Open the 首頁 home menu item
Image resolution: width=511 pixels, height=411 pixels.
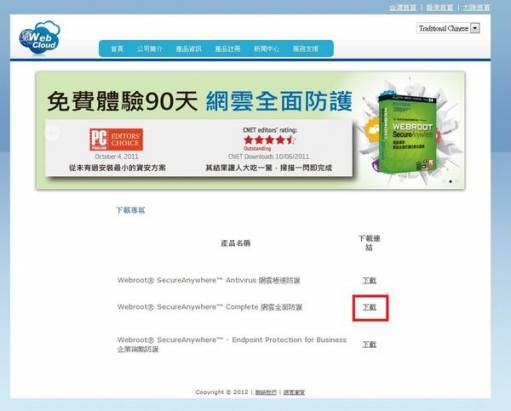tap(117, 49)
